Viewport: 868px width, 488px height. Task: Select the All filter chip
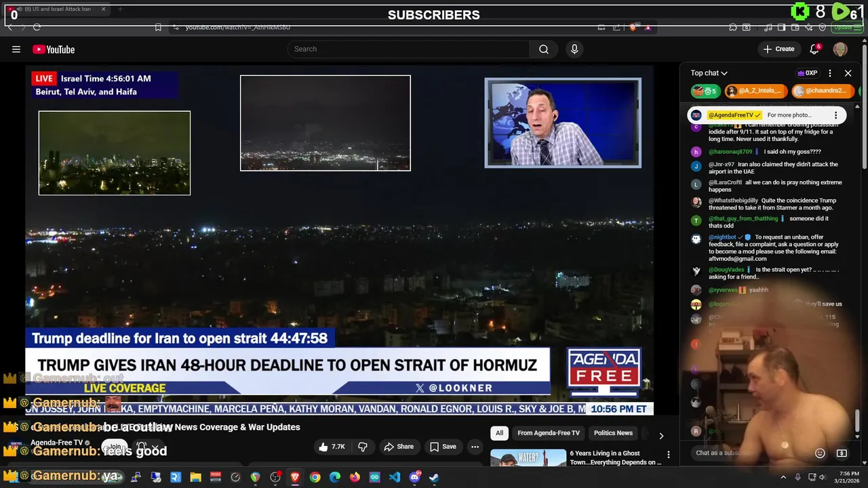[x=499, y=433]
